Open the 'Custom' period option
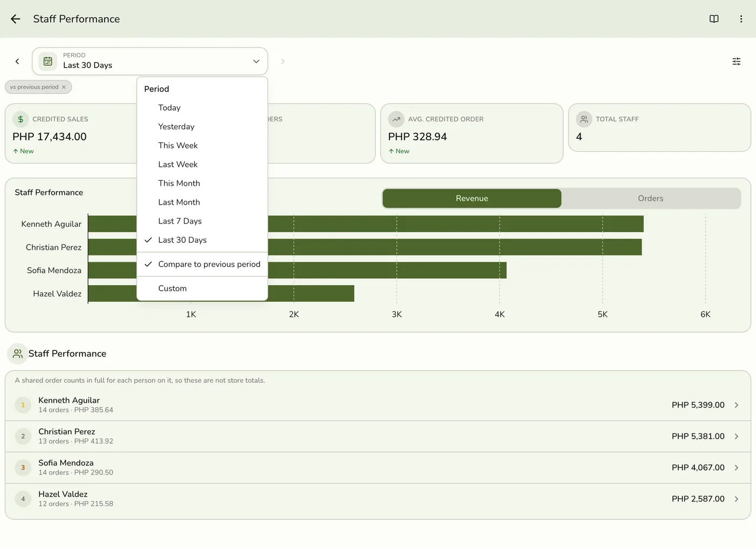The image size is (756, 548). pyautogui.click(x=202, y=289)
